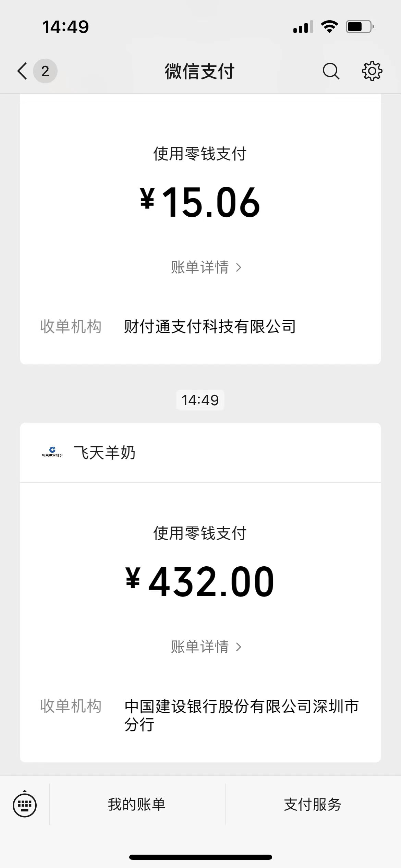Tap the Wi-Fi status icon
Viewport: 401px width, 868px height.
(329, 27)
